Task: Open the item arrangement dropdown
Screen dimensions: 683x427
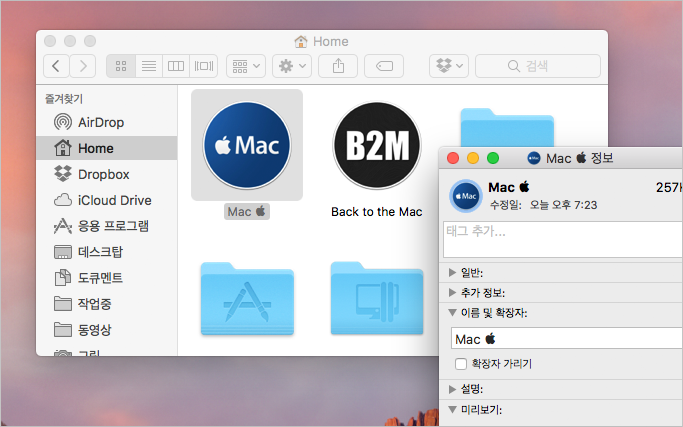Action: point(246,66)
